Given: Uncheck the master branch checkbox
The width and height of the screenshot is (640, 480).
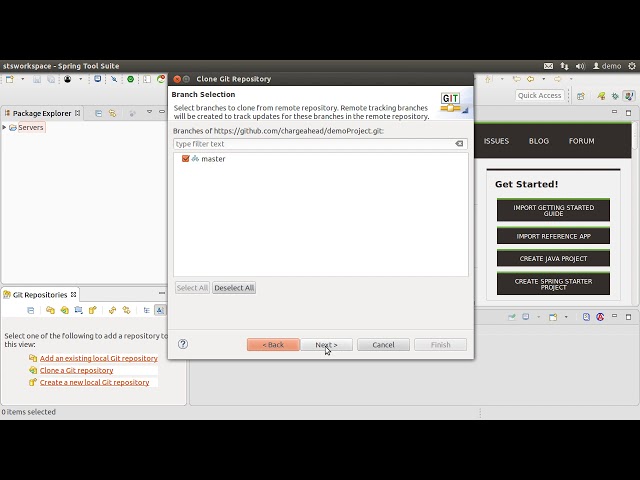Looking at the screenshot, I should [x=186, y=158].
